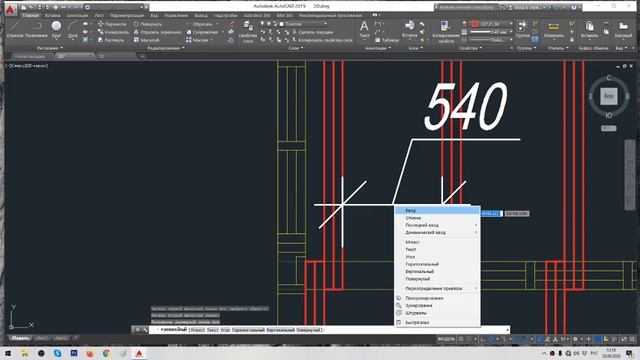Click the command line input field
The height and width of the screenshot is (360, 640).
pyautogui.click(x=329, y=330)
